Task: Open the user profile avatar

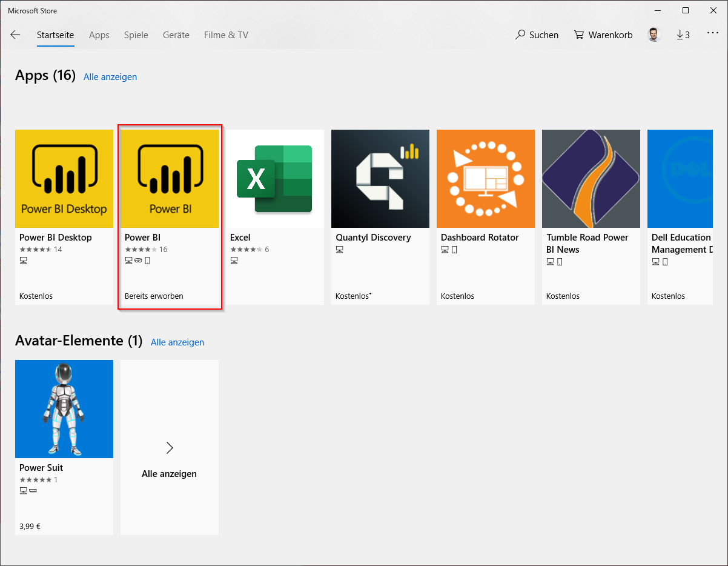Action: coord(654,35)
